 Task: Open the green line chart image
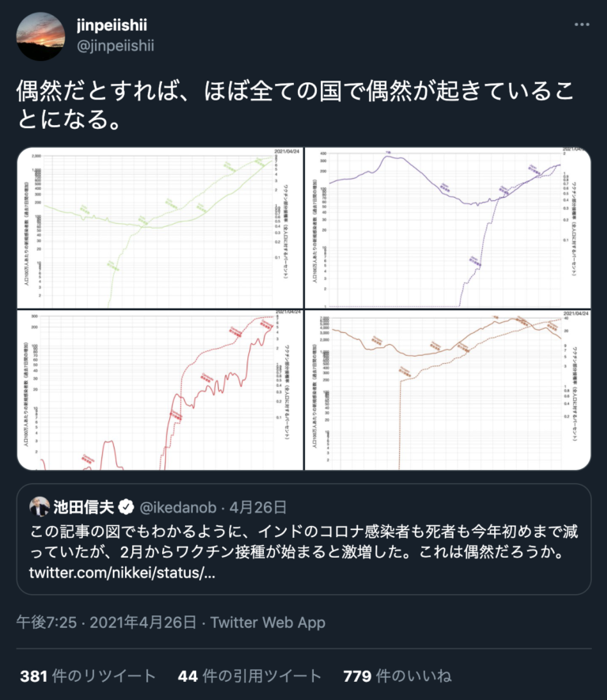(x=160, y=228)
